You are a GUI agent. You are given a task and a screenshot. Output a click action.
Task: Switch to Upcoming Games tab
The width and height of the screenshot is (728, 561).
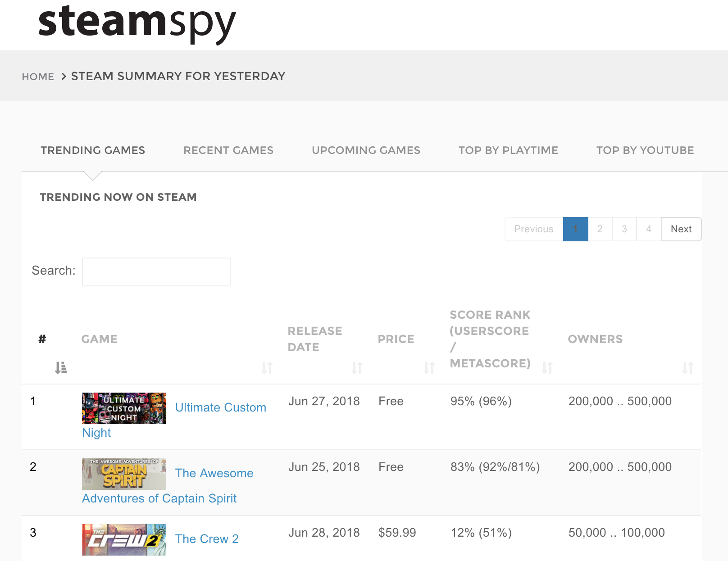(x=366, y=150)
